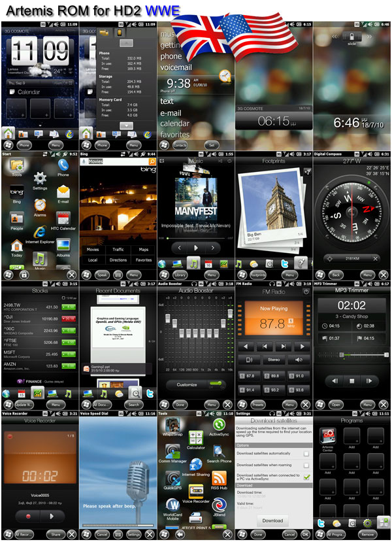Adjust the Music track progress slider
Viewport: 392px width, 542px height.
pyautogui.click(x=195, y=238)
